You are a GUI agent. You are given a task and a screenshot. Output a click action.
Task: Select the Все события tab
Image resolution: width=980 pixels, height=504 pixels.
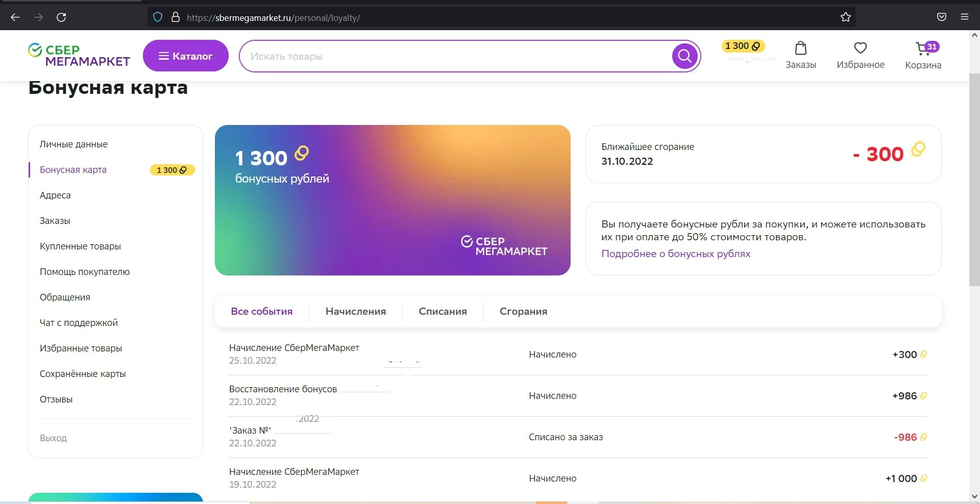point(262,311)
